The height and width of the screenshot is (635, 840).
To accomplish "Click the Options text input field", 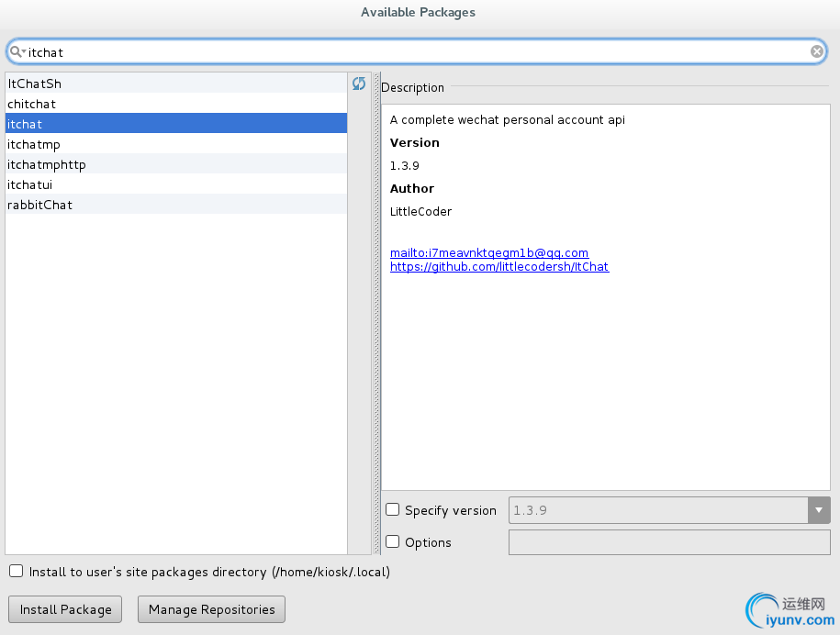I will [x=669, y=542].
